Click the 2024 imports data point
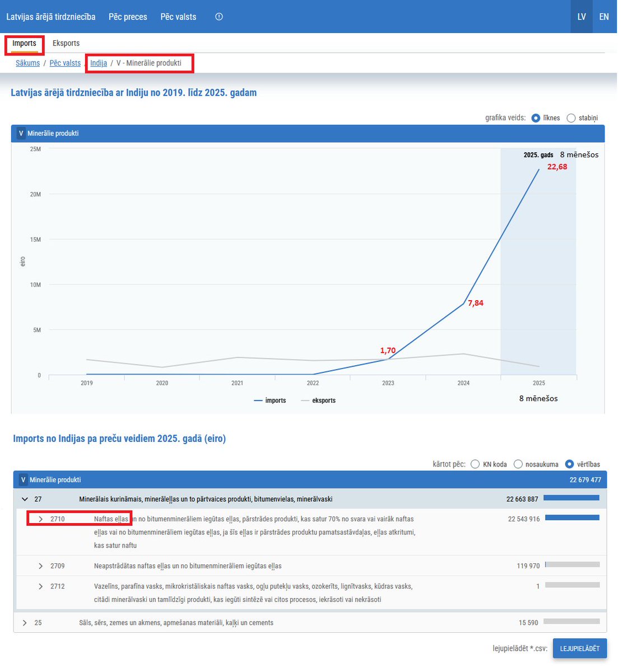Image resolution: width=628 pixels, height=672 pixels. (x=464, y=304)
